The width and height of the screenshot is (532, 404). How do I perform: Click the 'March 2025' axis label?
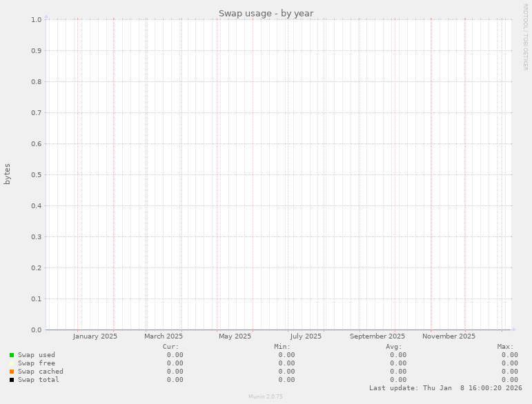point(164,336)
